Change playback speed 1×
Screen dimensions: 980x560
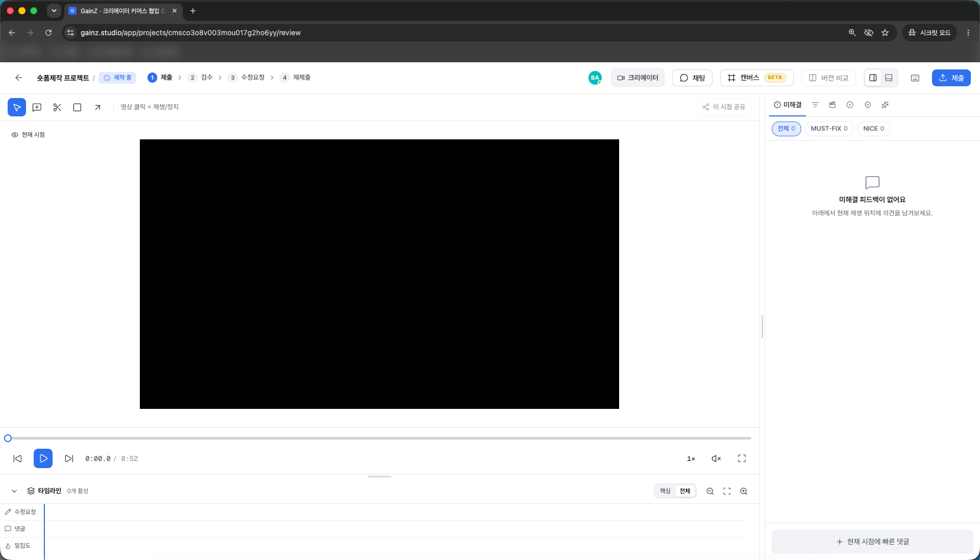pos(691,458)
